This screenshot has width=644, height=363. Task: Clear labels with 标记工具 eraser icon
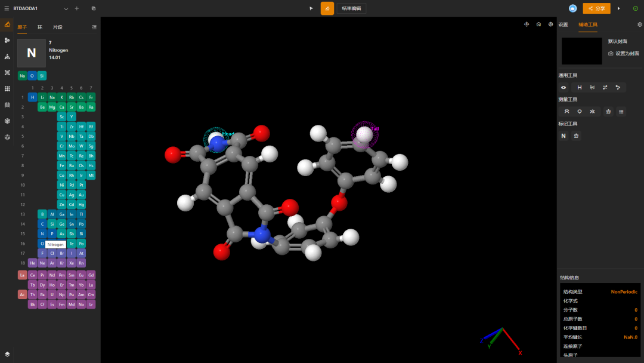tap(576, 136)
